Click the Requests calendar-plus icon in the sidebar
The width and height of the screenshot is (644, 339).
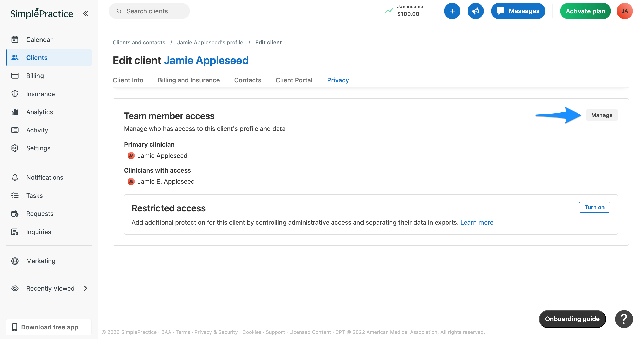[x=15, y=214]
